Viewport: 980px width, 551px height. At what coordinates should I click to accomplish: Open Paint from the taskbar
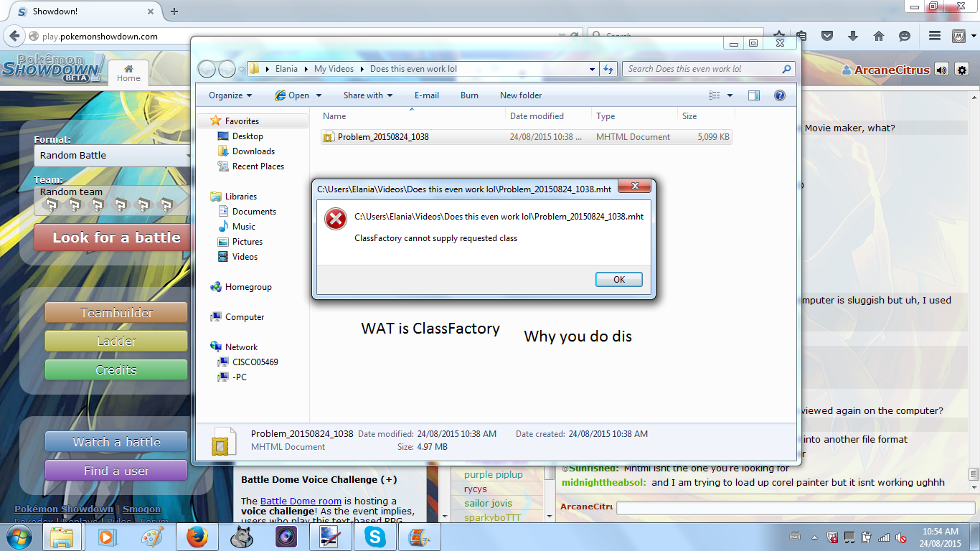pos(153,537)
